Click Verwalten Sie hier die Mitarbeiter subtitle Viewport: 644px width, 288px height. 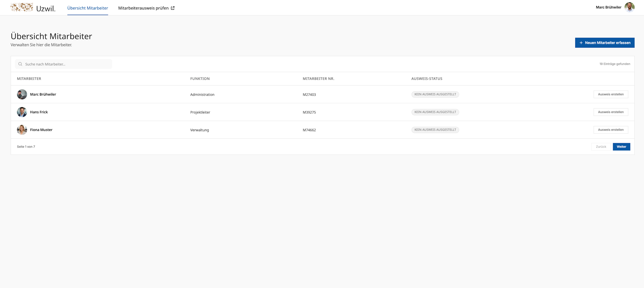(x=41, y=45)
